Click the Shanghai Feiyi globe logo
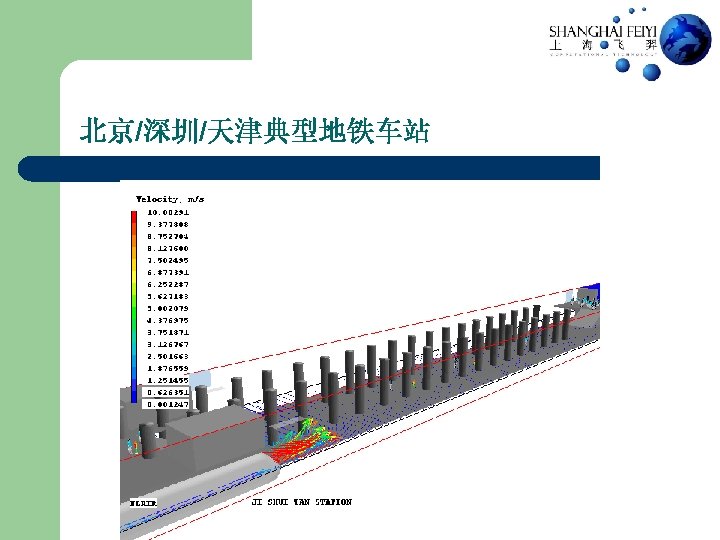 point(685,39)
